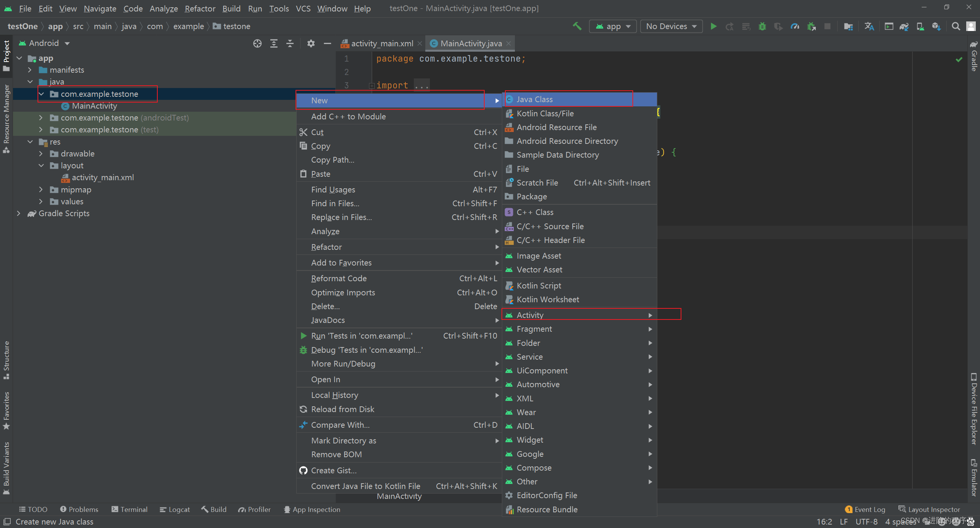The height and width of the screenshot is (528, 980).
Task: Open the SDK Manager icon
Action: coord(936,26)
